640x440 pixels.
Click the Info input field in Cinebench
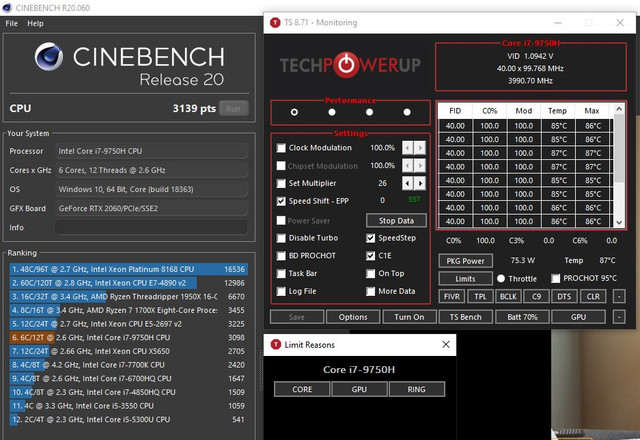[150, 227]
